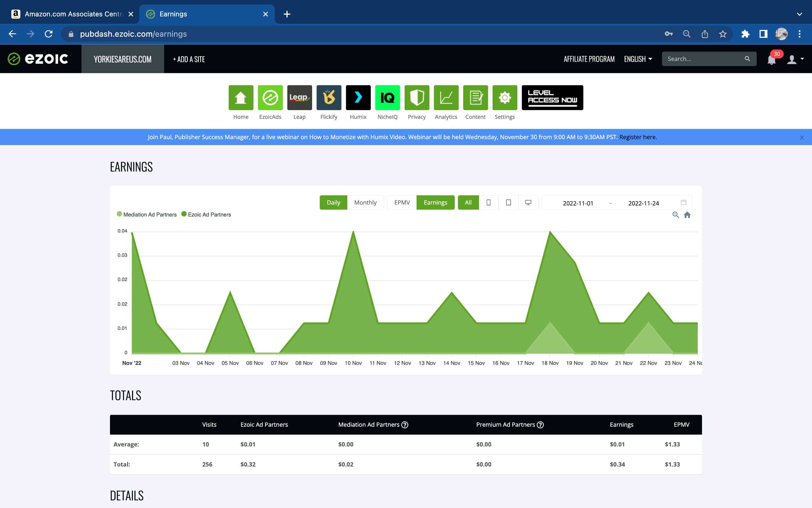
Task: Select the YORKIESAREUS.COM site tab
Action: pos(122,59)
